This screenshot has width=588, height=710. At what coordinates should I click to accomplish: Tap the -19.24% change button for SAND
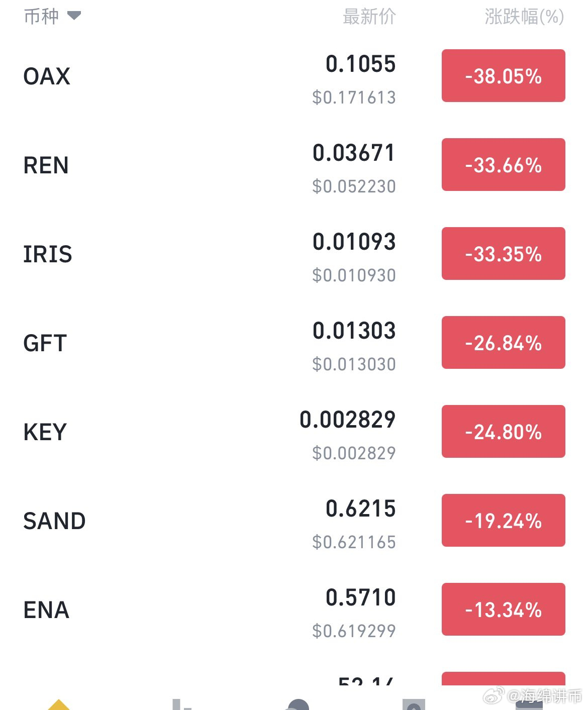click(x=504, y=521)
